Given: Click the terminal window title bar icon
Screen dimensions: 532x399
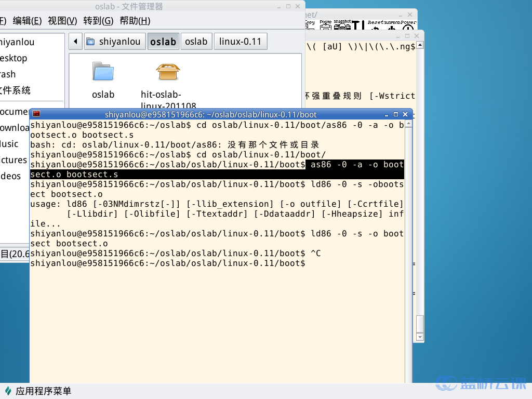Looking at the screenshot, I should coord(36,114).
